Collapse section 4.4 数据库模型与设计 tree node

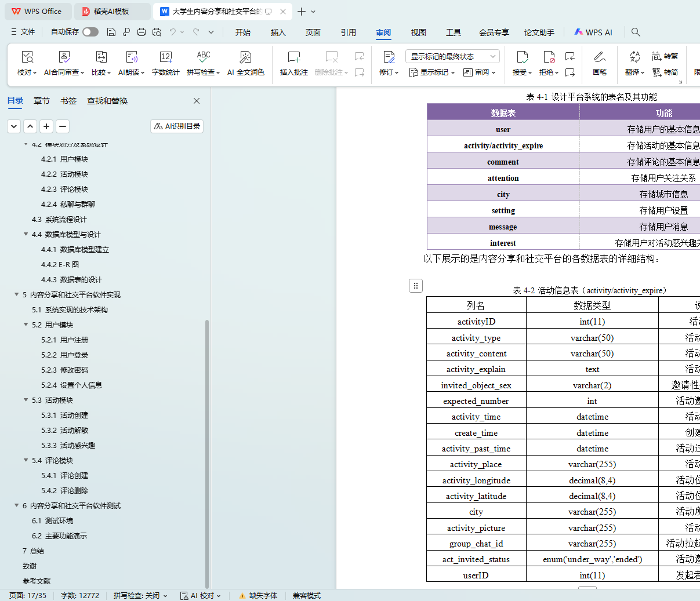click(x=26, y=234)
